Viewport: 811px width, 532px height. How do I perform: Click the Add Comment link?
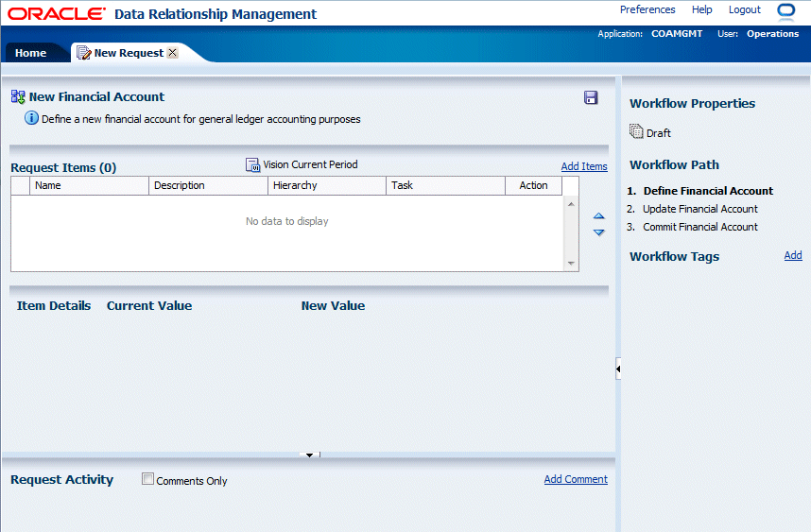tap(576, 479)
